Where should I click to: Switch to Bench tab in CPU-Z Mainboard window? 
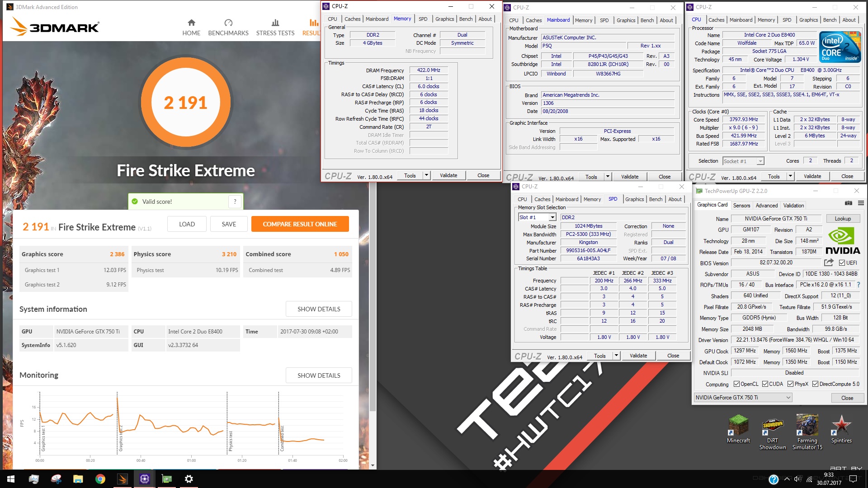coord(647,20)
